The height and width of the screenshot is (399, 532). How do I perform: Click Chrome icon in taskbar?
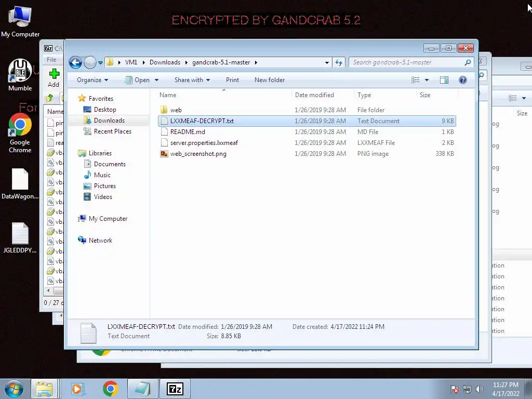click(110, 389)
